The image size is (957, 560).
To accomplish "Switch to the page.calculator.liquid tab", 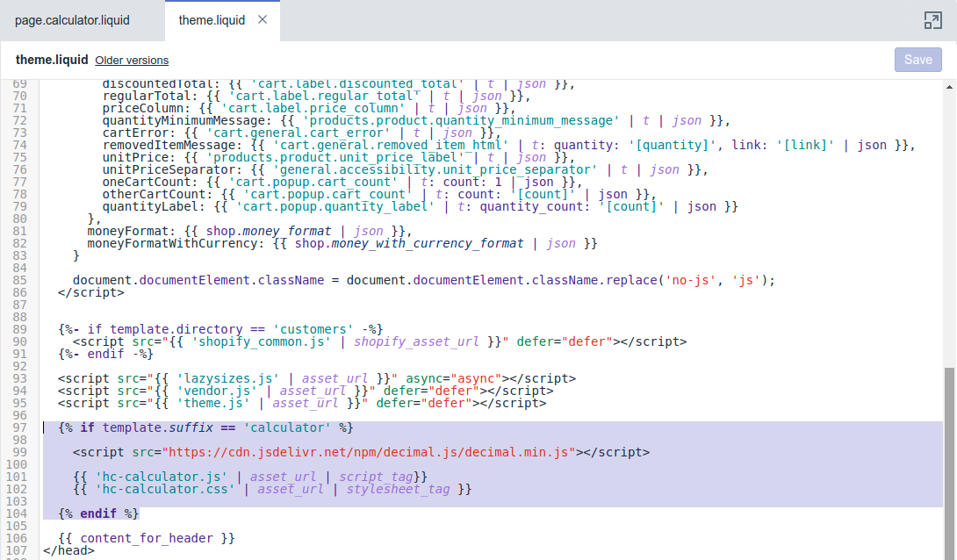I will pyautogui.click(x=72, y=20).
